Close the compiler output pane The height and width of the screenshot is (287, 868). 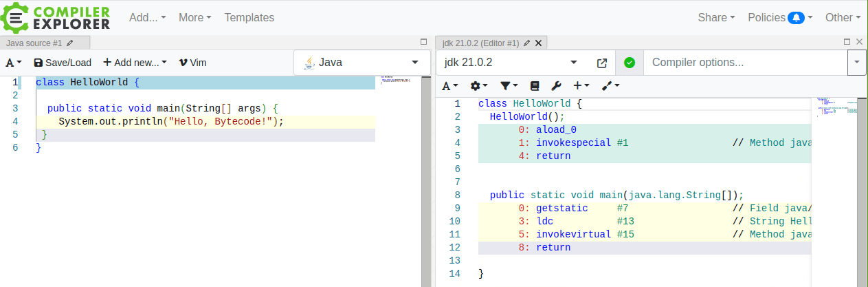click(x=858, y=42)
